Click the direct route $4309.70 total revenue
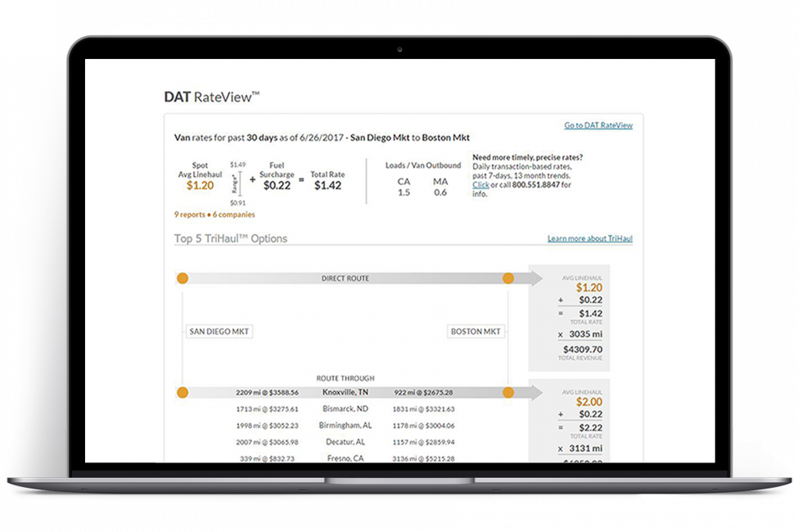Viewport: 798px width, 532px height. click(582, 349)
